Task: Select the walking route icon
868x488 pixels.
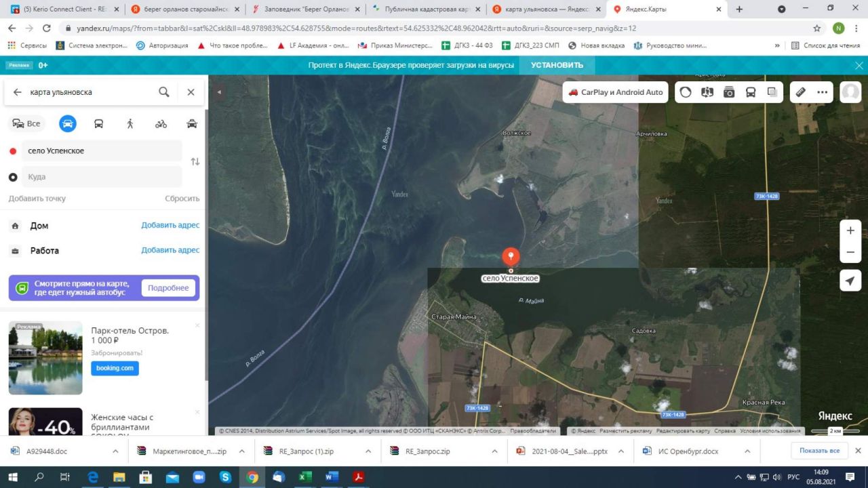Action: [130, 123]
